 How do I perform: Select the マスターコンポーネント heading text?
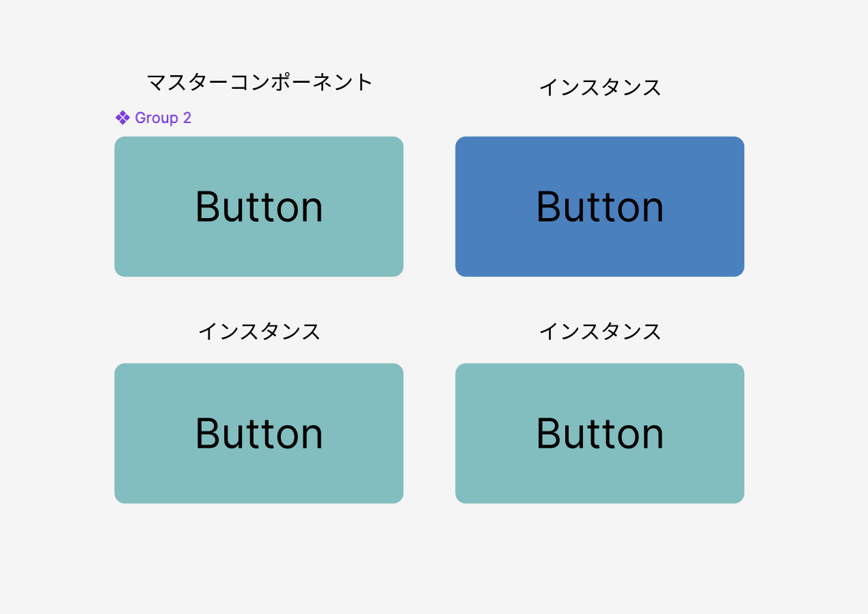coord(260,83)
